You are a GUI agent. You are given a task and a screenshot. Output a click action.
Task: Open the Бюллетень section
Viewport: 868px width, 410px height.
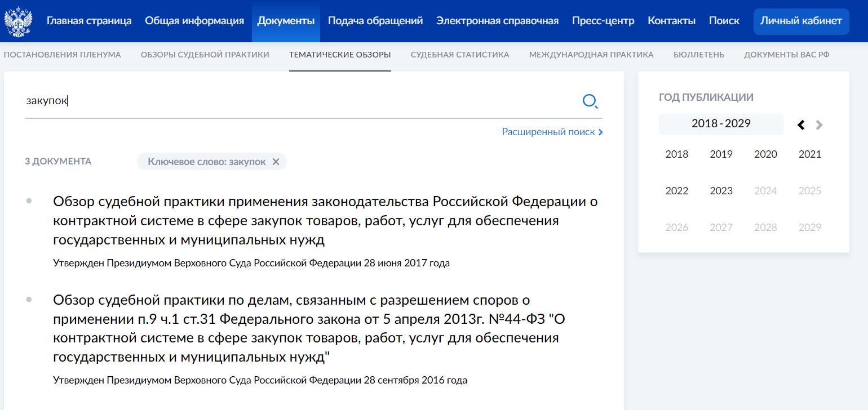(699, 55)
